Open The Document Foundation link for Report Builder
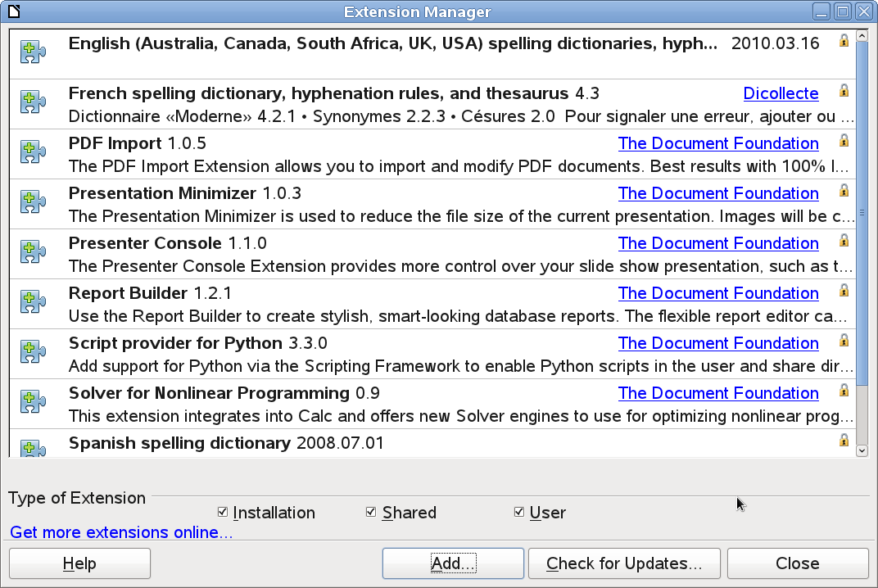The height and width of the screenshot is (588, 878). (718, 293)
